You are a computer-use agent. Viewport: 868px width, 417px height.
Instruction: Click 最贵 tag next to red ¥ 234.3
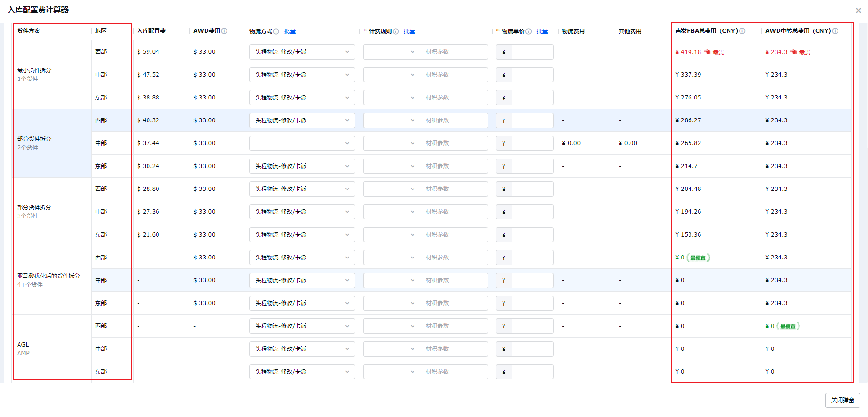pos(805,52)
